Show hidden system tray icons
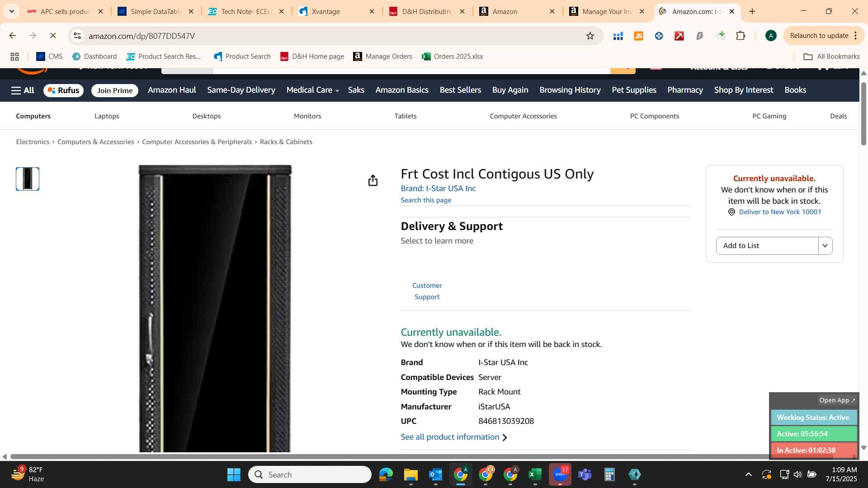Screen dimensions: 868x488 click(x=749, y=474)
